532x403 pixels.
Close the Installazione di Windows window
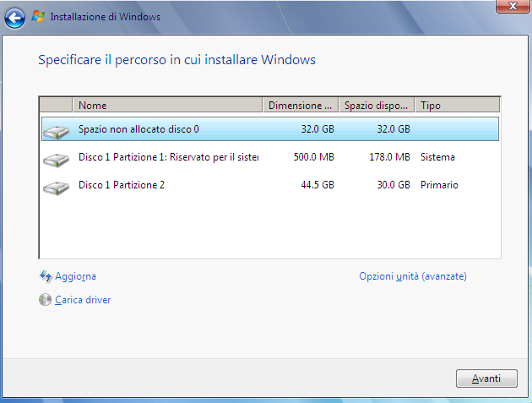point(513,6)
